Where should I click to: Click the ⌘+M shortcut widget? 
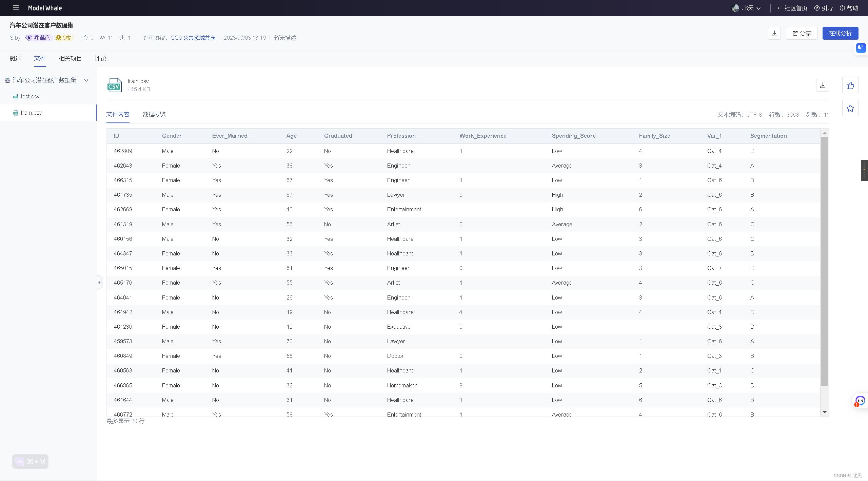[30, 461]
